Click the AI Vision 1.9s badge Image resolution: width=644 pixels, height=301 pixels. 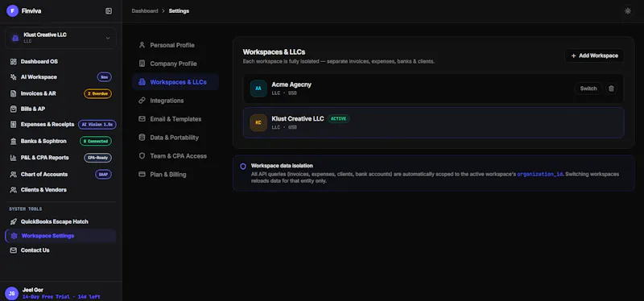click(x=97, y=125)
